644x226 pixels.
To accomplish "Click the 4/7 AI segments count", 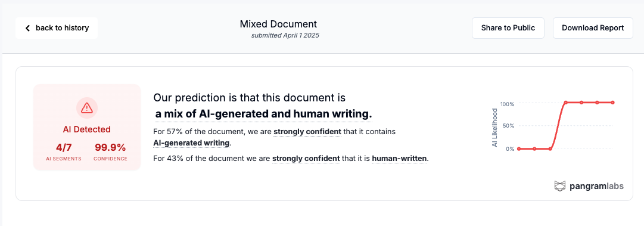I will point(63,147).
